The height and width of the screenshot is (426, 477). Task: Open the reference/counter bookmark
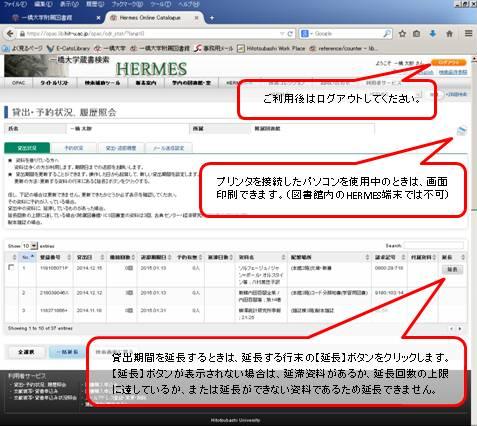[x=344, y=48]
